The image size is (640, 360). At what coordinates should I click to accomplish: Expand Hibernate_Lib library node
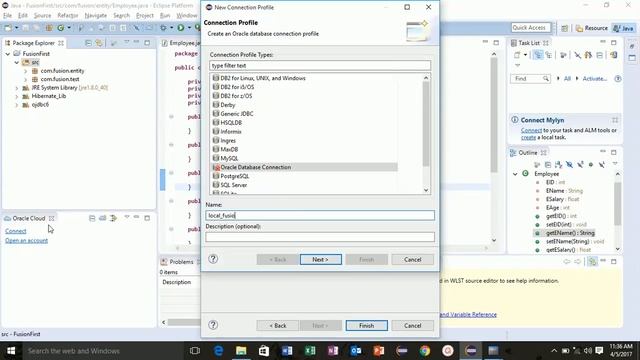pos(16,96)
